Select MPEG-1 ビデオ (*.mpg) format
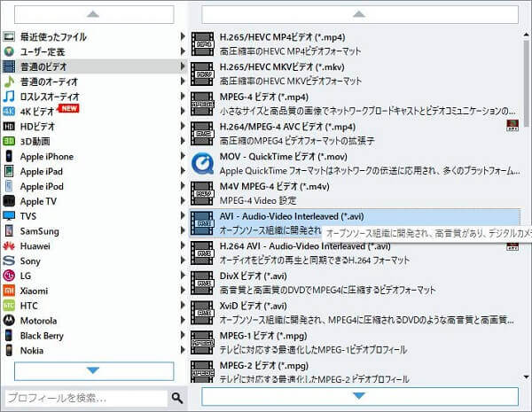 tap(355, 343)
